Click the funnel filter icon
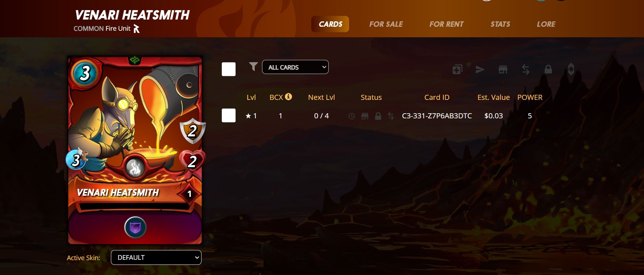644x275 pixels. pos(253,67)
